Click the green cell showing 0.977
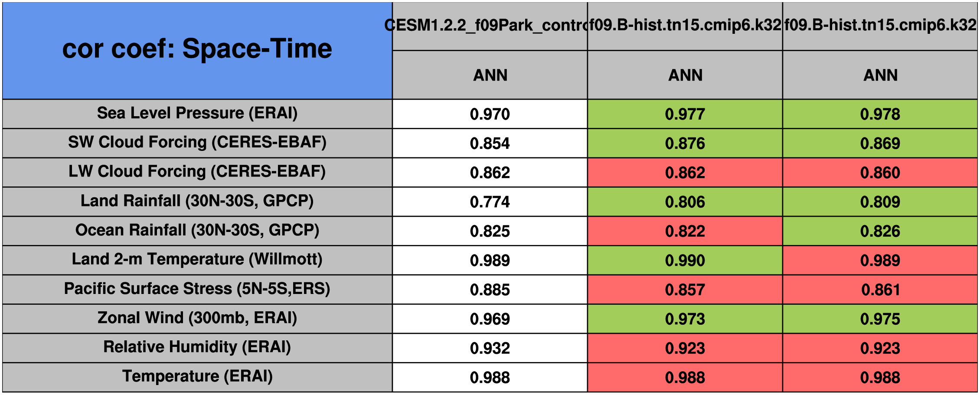 point(685,114)
